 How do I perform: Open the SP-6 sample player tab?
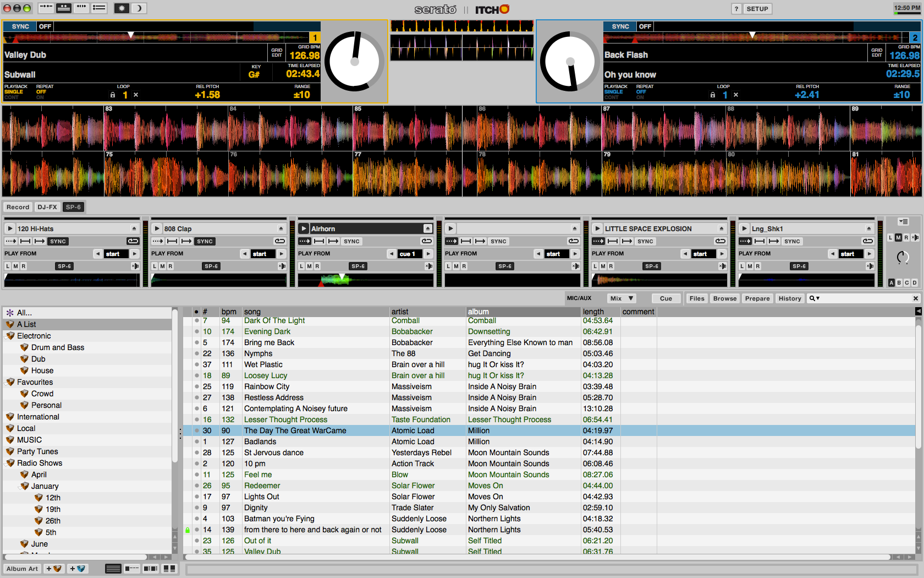coord(73,207)
